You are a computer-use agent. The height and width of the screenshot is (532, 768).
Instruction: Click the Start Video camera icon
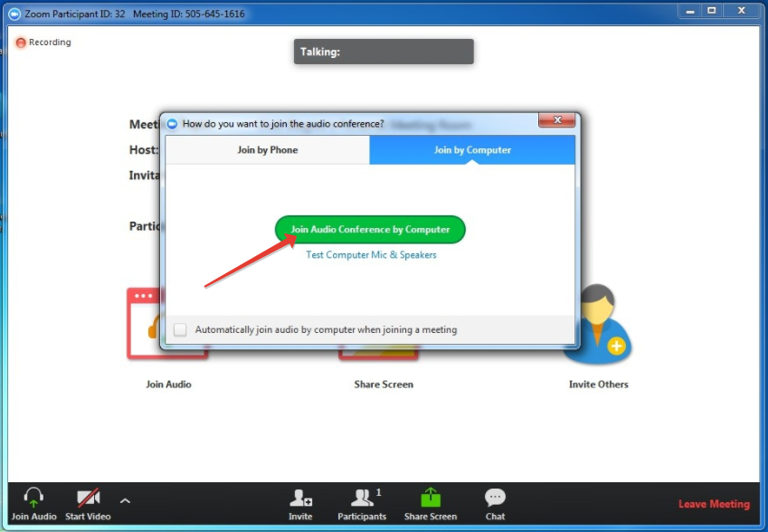pos(89,498)
